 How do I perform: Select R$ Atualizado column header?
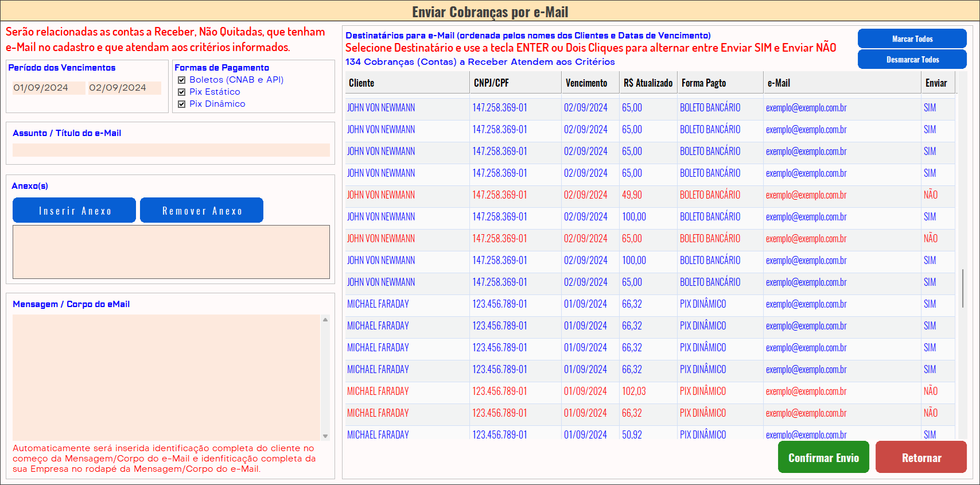coord(648,83)
